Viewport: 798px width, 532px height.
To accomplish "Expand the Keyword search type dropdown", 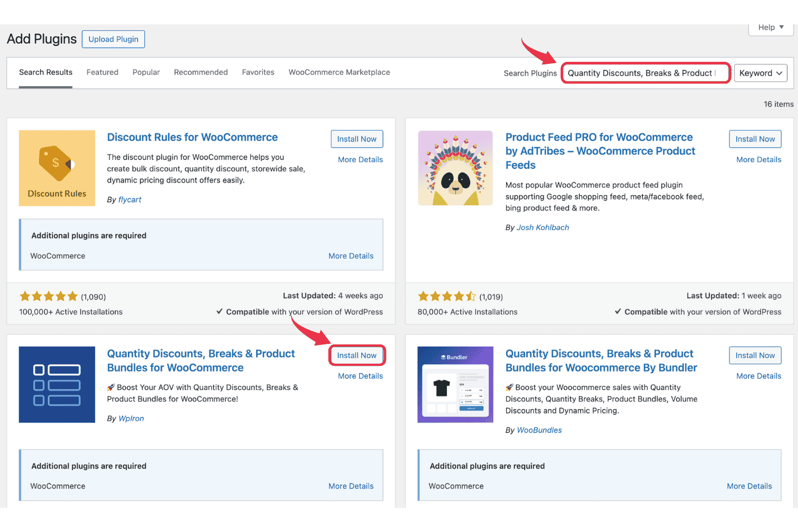I will coord(760,73).
